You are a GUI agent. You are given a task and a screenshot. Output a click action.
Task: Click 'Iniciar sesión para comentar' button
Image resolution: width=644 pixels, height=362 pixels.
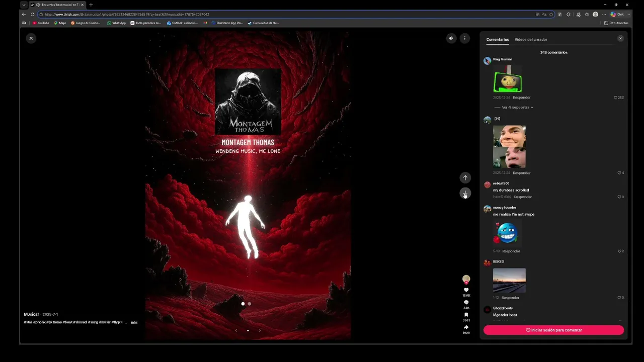pos(553,330)
